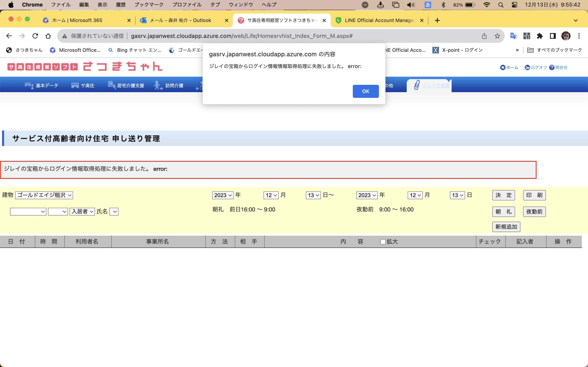Click the home page icon in toolbar
Image resolution: width=588 pixels, height=367 pixels.
coord(48,36)
